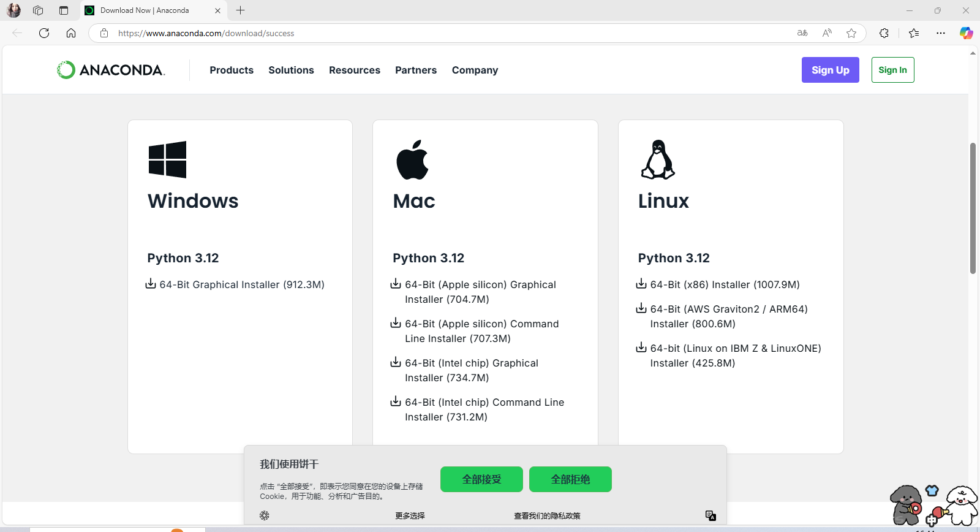Click the Windows heading text
980x532 pixels.
click(193, 201)
